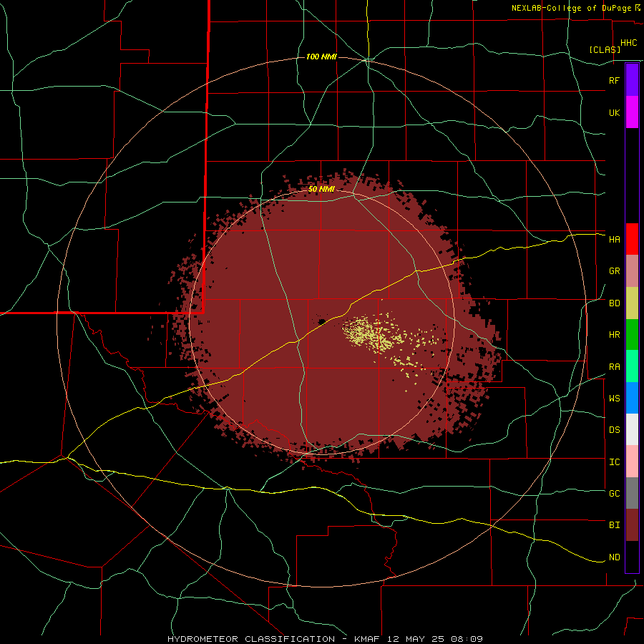The height and width of the screenshot is (644, 644).
Task: Click the GC gray legend swatch
Action: [x=632, y=493]
